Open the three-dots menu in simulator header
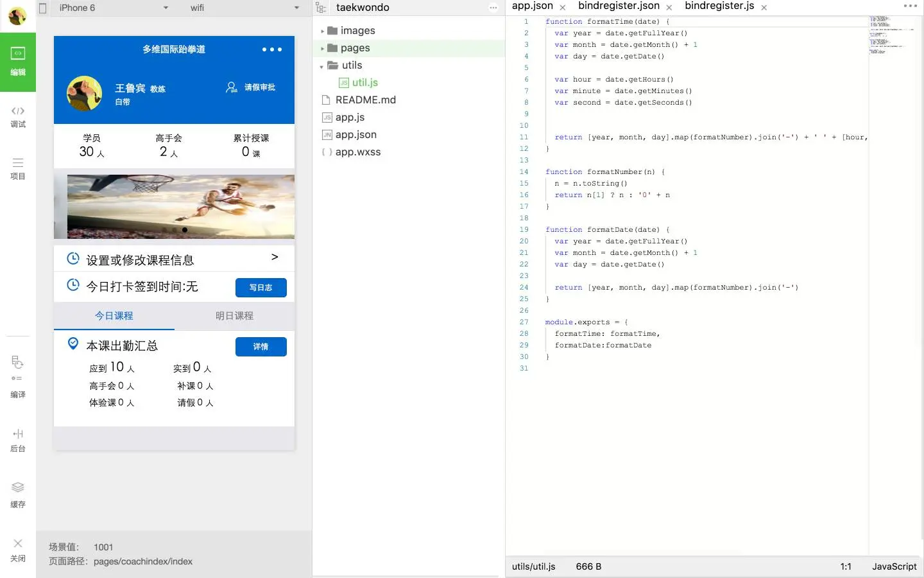The width and height of the screenshot is (924, 578). [272, 49]
